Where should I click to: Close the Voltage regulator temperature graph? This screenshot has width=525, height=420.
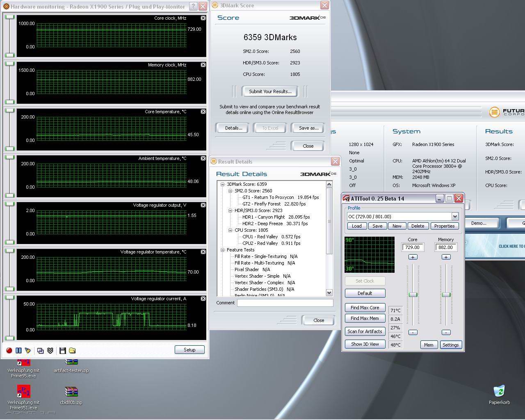point(203,252)
